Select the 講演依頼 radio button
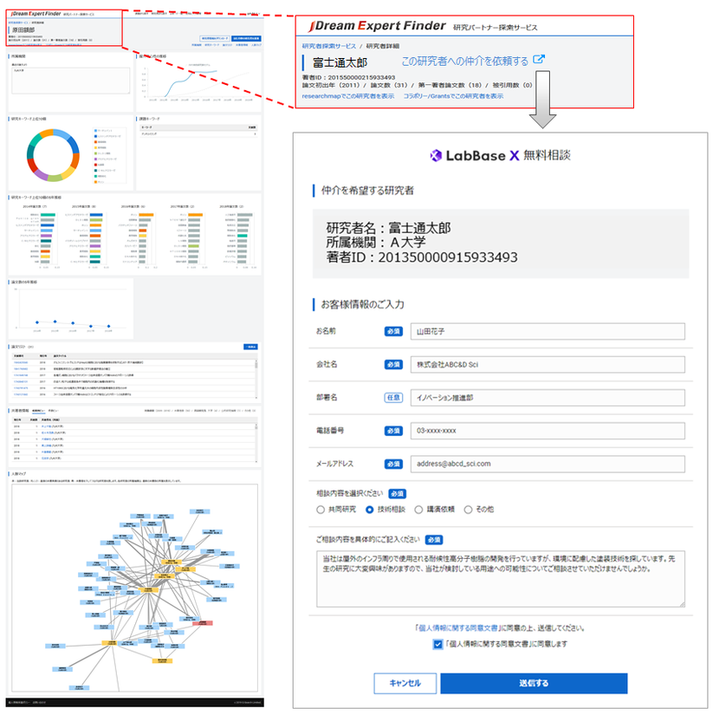This screenshot has height=728, width=713. click(418, 510)
